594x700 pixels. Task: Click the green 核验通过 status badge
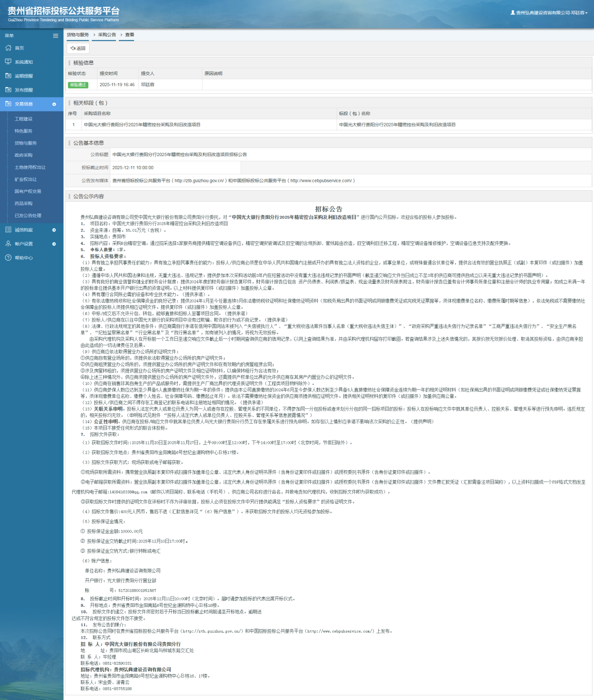[x=78, y=85]
